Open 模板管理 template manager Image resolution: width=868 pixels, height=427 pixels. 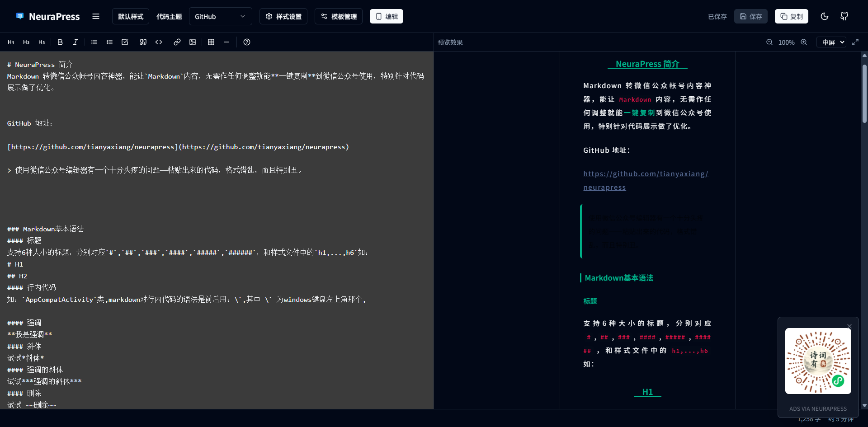pyautogui.click(x=339, y=16)
